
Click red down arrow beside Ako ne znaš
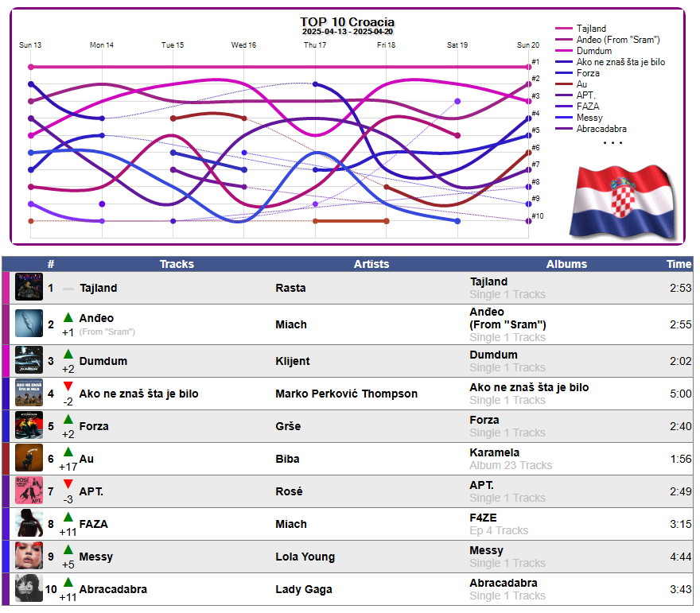[x=68, y=386]
